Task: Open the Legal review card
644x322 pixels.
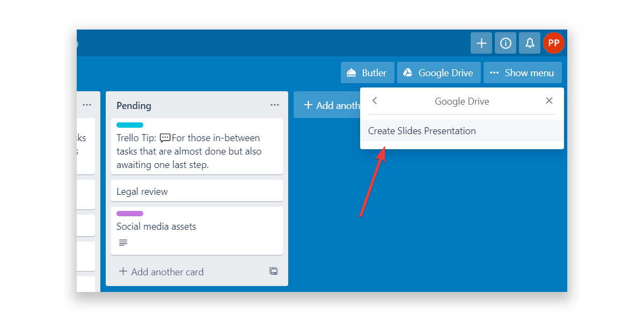Action: 197,191
